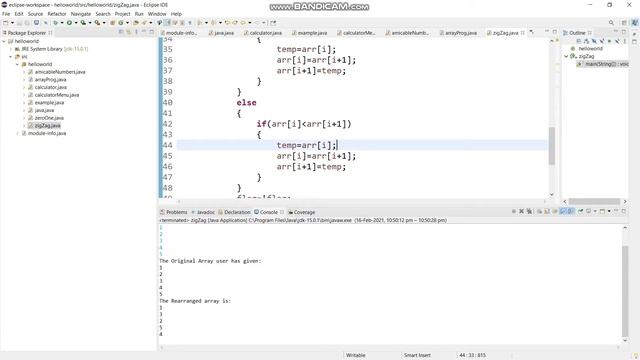Image resolution: width=640 pixels, height=360 pixels.
Task: Switch to the Problems tab
Action: [174, 212]
